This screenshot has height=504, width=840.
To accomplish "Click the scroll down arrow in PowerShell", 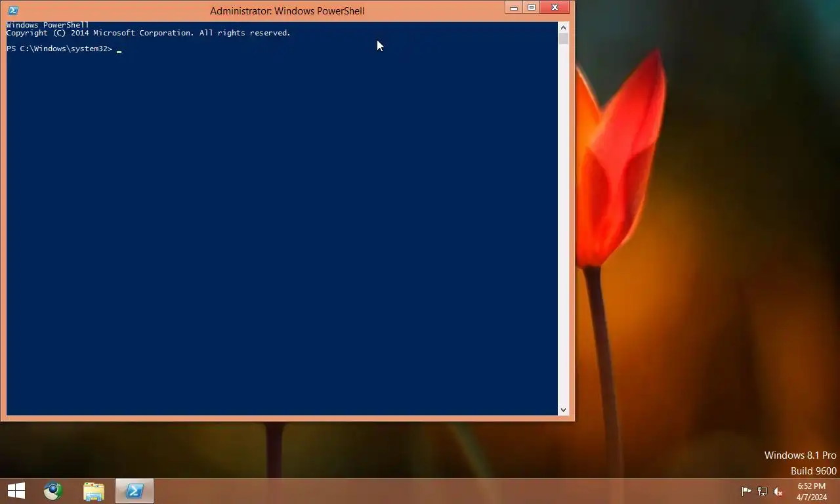I will pos(563,410).
